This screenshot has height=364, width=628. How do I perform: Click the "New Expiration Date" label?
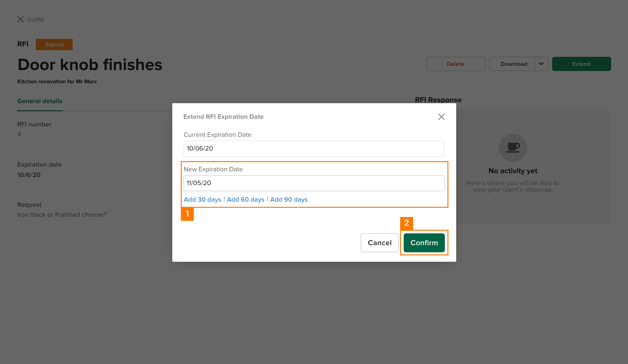(213, 169)
